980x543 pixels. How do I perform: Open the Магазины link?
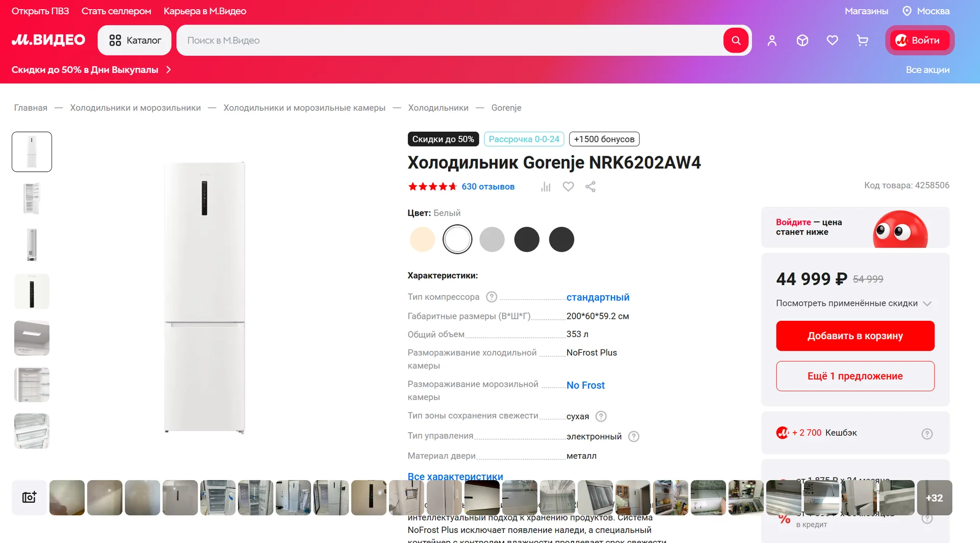pyautogui.click(x=866, y=11)
